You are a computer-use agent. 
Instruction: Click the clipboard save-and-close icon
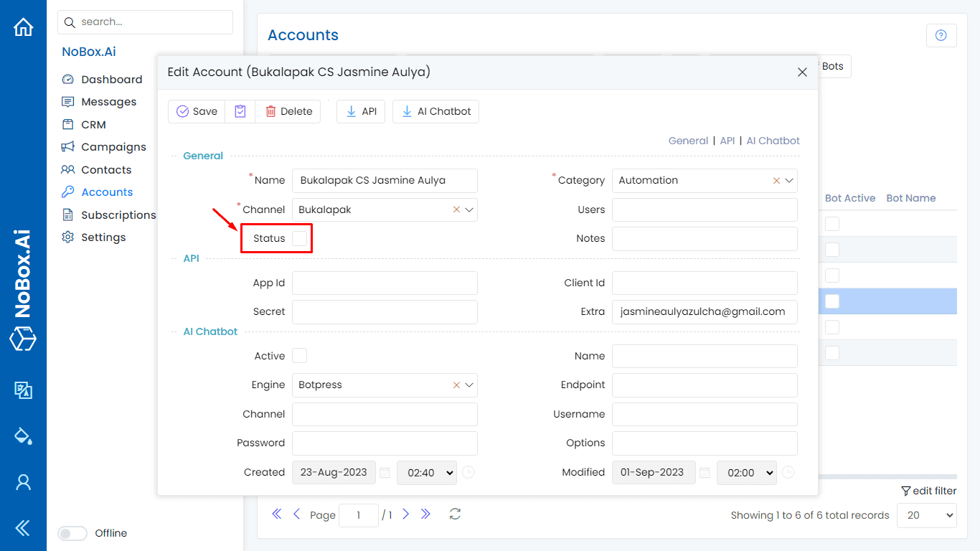pyautogui.click(x=240, y=111)
